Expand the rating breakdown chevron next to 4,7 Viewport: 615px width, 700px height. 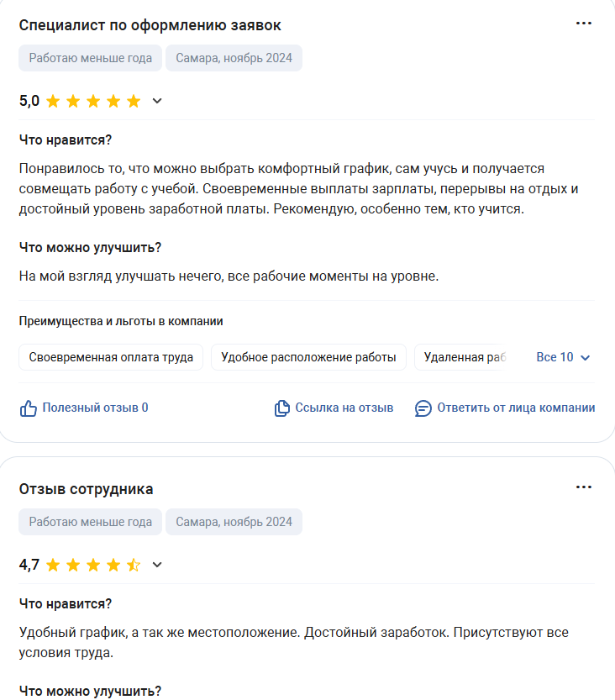click(x=156, y=566)
